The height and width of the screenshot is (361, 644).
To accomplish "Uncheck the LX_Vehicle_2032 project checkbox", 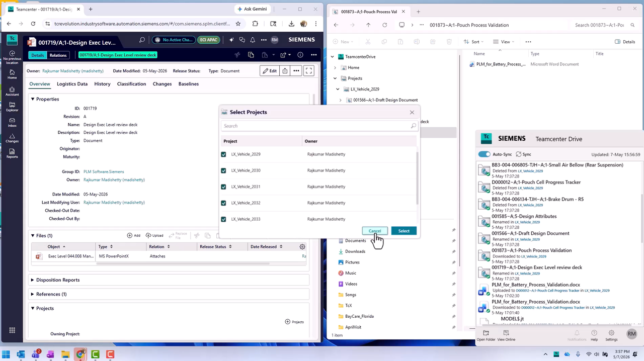I will 223,203.
